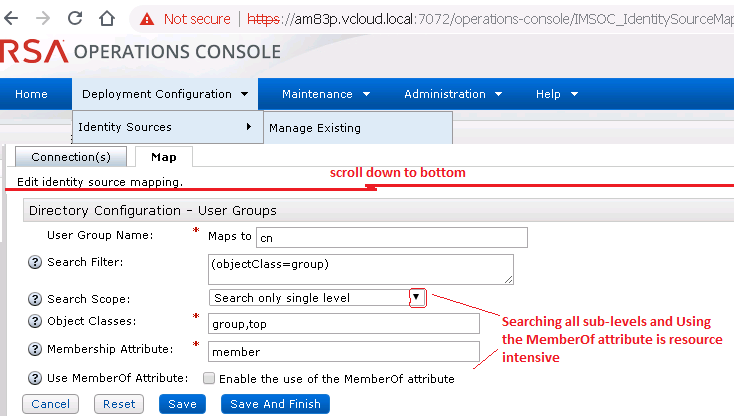Go to the browser home icon
734x416 pixels.
tap(108, 18)
